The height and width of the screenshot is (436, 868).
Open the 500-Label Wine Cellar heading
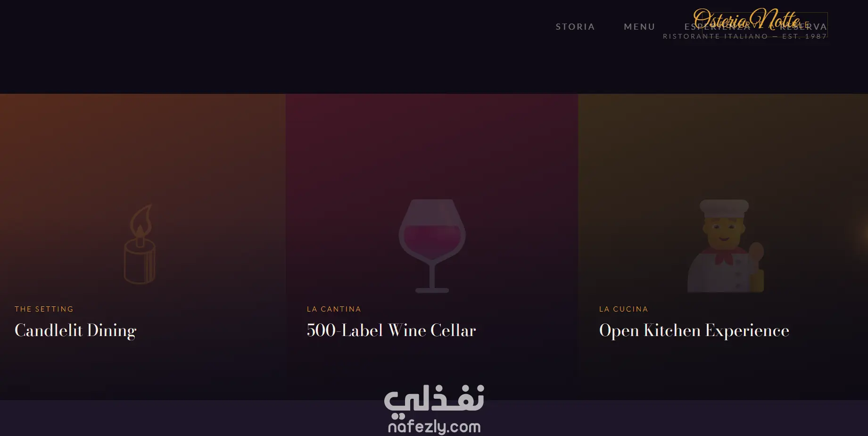[x=391, y=330]
